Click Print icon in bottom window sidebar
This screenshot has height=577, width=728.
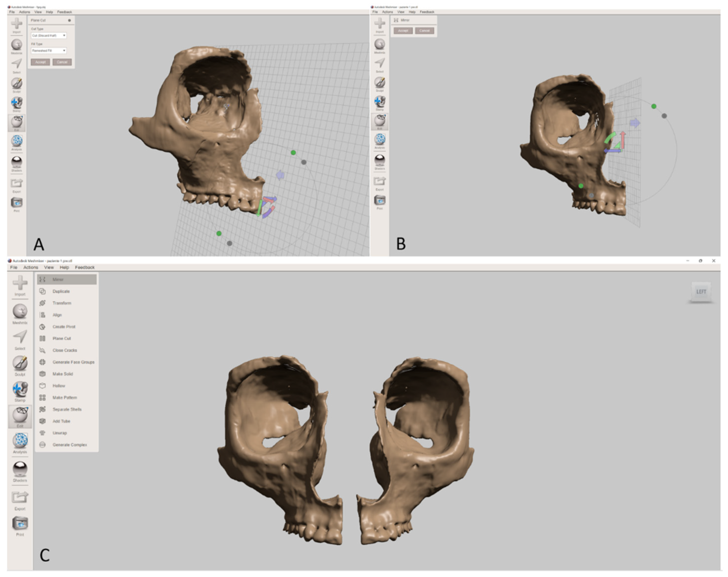tap(20, 523)
